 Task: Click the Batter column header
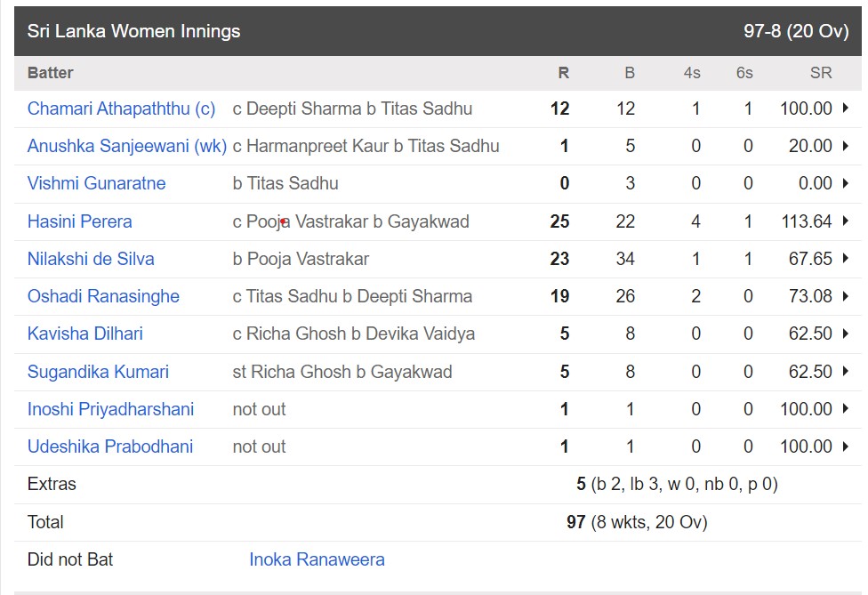51,73
